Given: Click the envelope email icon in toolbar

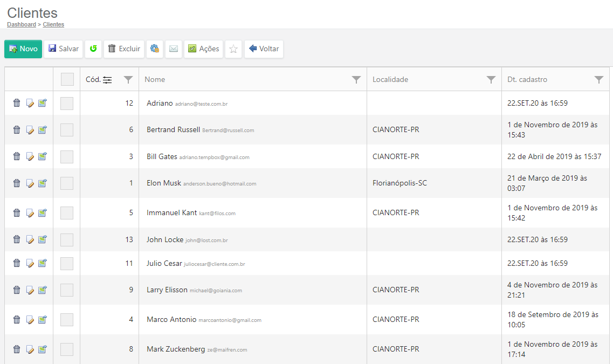Looking at the screenshot, I should coord(173,49).
